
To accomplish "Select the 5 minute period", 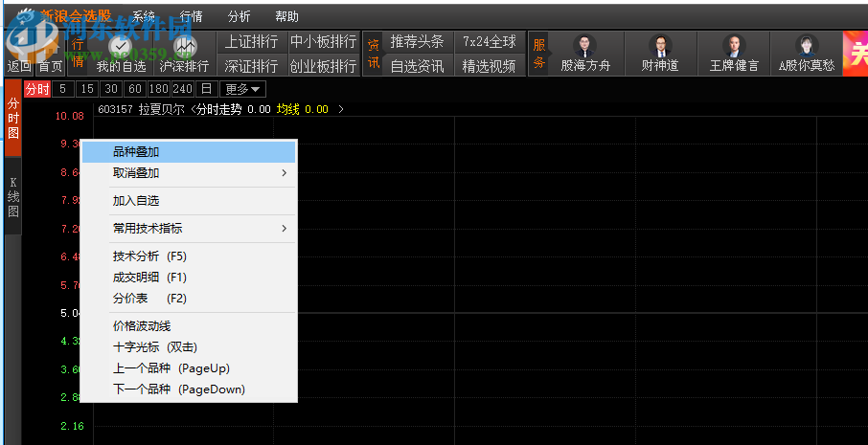I will click(63, 89).
